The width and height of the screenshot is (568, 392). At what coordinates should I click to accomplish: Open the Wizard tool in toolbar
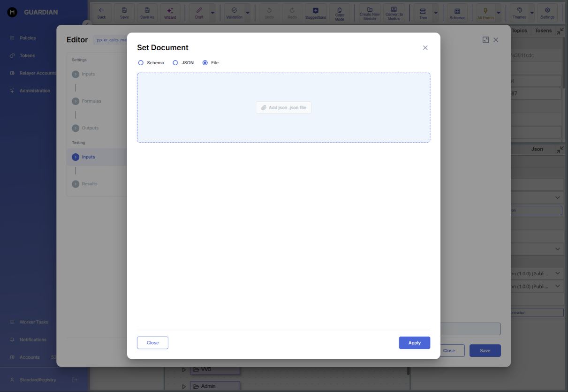[170, 13]
